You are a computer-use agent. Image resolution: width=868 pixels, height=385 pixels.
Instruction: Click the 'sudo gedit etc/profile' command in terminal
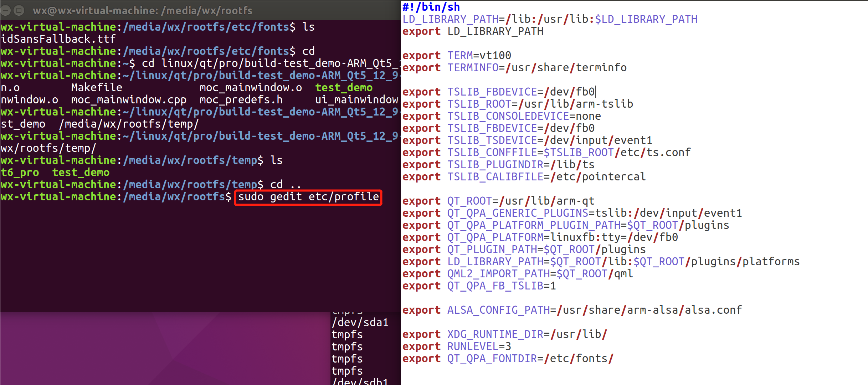(x=308, y=197)
